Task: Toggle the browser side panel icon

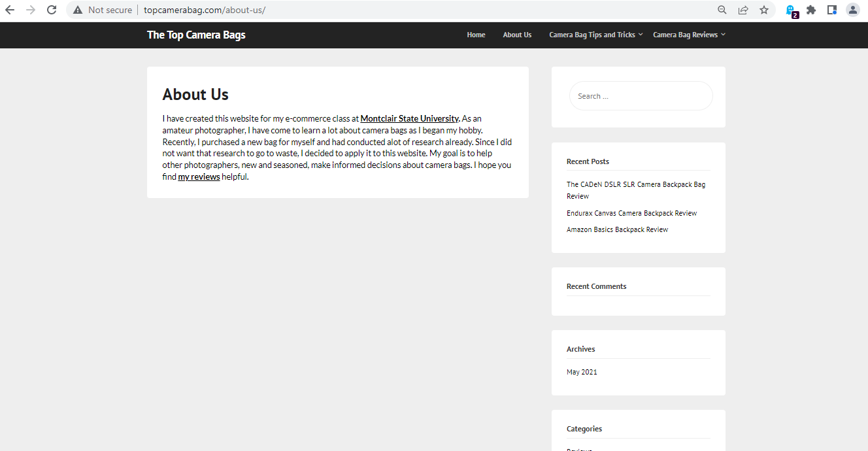Action: coord(831,10)
